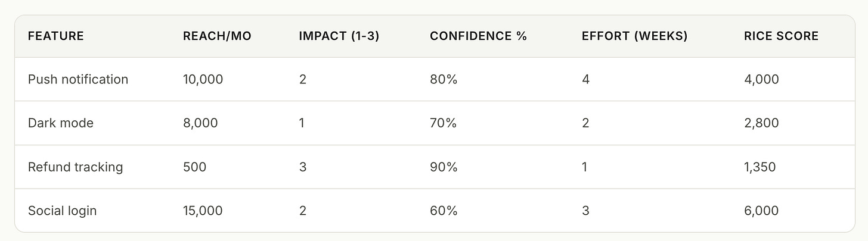The width and height of the screenshot is (868, 241).
Task: Click the 8,000 reach value
Action: tap(200, 123)
